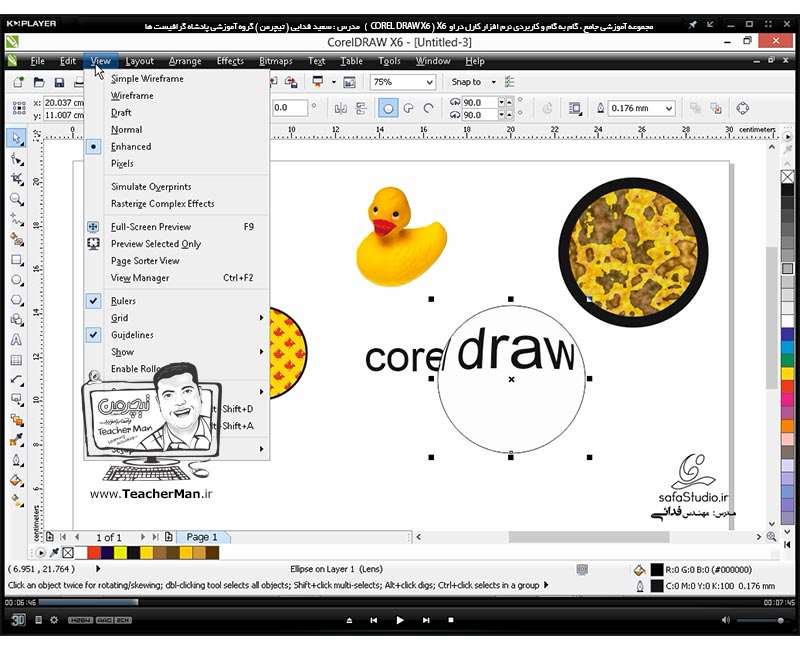Viewport: 800px width, 650px height.
Task: Select the Text tool in the toolbox
Action: [x=16, y=340]
